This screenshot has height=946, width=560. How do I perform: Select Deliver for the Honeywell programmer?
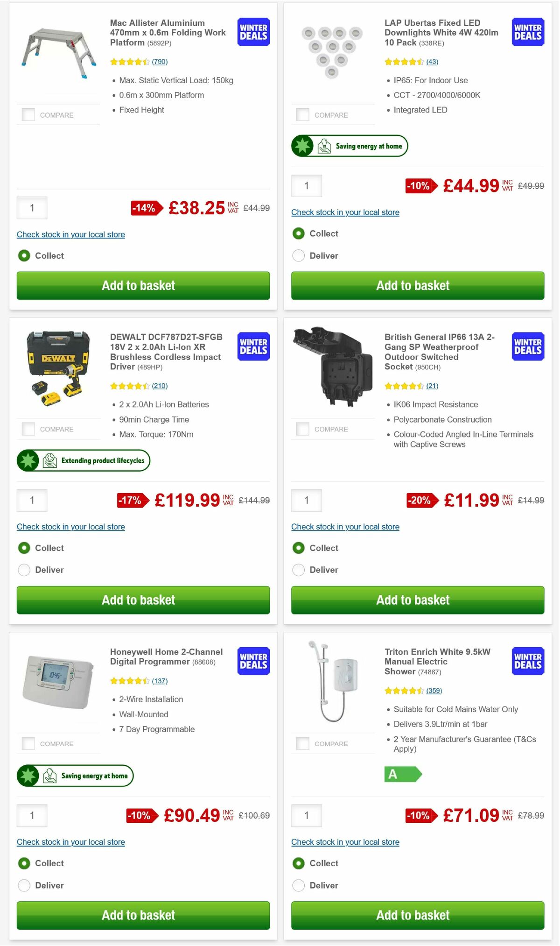[24, 885]
